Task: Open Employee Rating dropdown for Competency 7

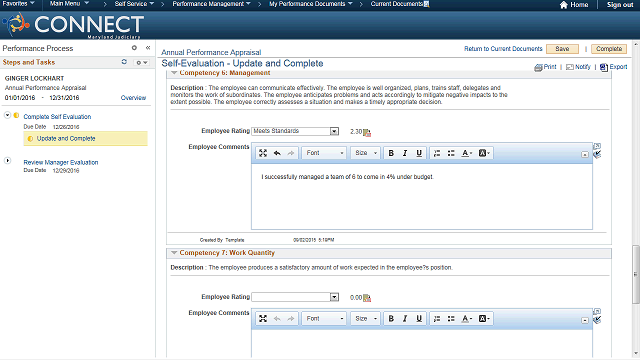Action: tap(334, 297)
